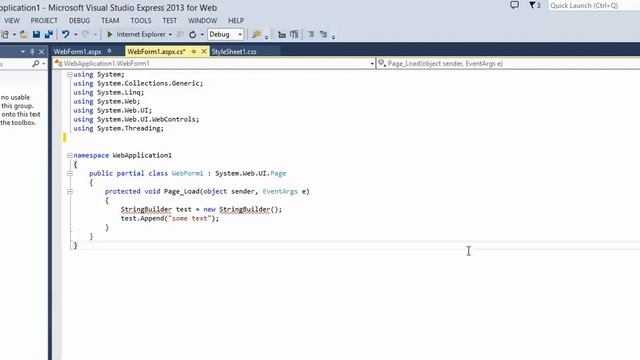Open the VIEW menu
Screen dimensions: 640x360
point(12,20)
